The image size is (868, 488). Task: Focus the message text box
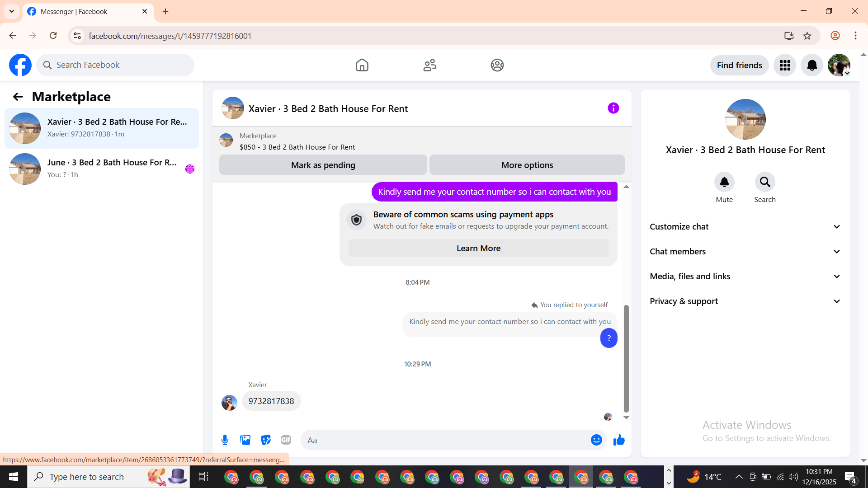pos(445,440)
